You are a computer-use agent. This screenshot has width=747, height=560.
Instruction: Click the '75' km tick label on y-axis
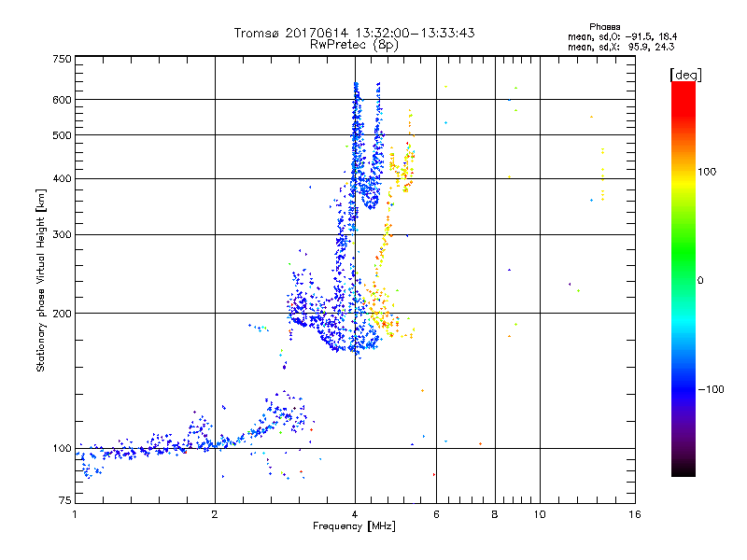point(65,500)
